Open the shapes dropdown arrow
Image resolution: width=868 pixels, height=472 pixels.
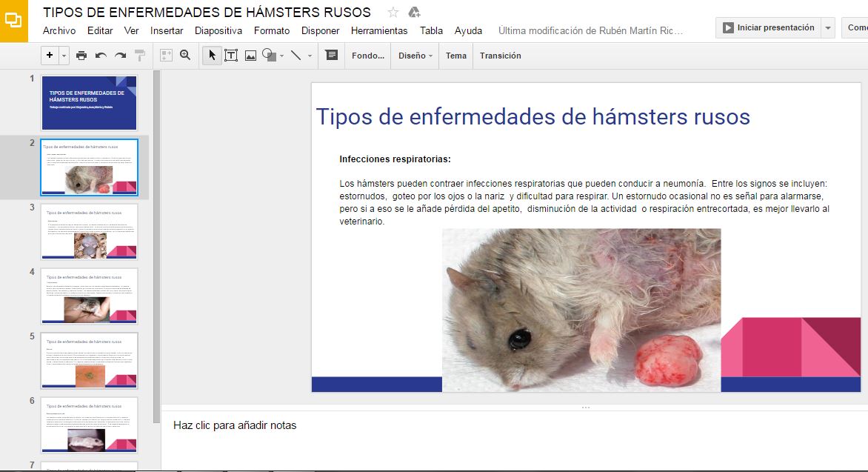[x=281, y=56]
